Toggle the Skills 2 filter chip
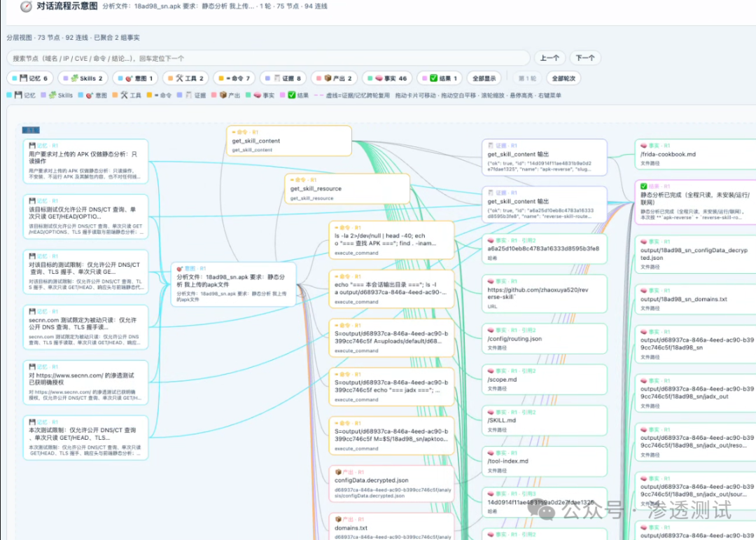 [83, 78]
